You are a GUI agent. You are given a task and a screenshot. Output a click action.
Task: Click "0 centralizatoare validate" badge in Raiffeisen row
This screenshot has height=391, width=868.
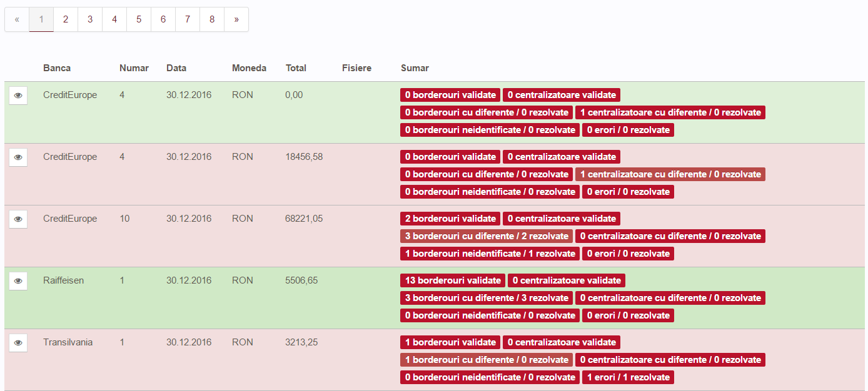[567, 280]
